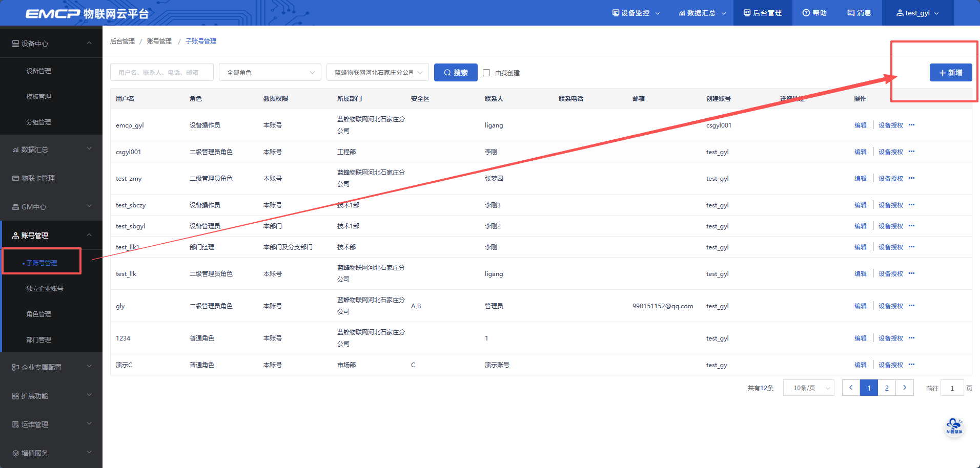This screenshot has height=468, width=980.
Task: Expand the 运维管理 sidebar section
Action: point(51,424)
